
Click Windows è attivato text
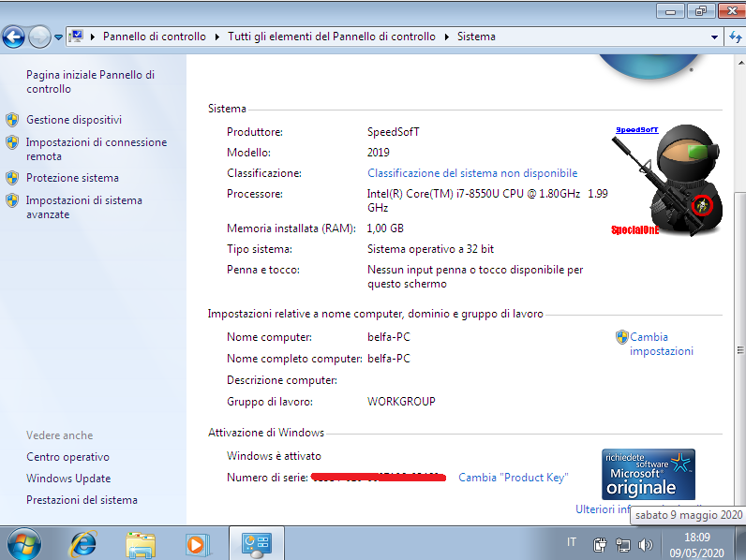tap(274, 456)
